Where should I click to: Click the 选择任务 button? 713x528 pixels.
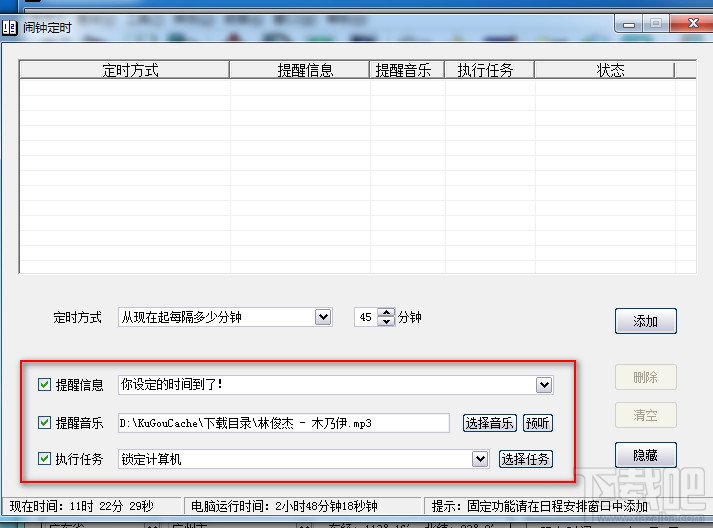point(526,459)
